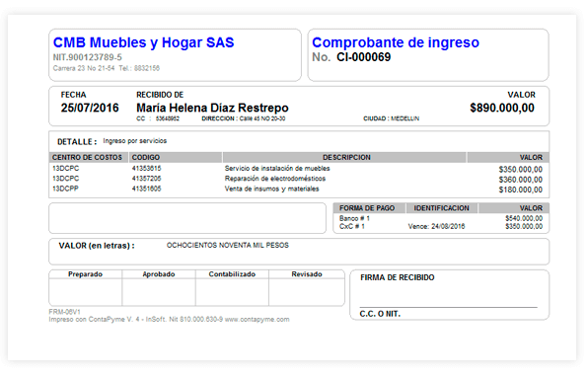
Task: Click Servicio de instalación de muebles row
Action: click(299, 169)
